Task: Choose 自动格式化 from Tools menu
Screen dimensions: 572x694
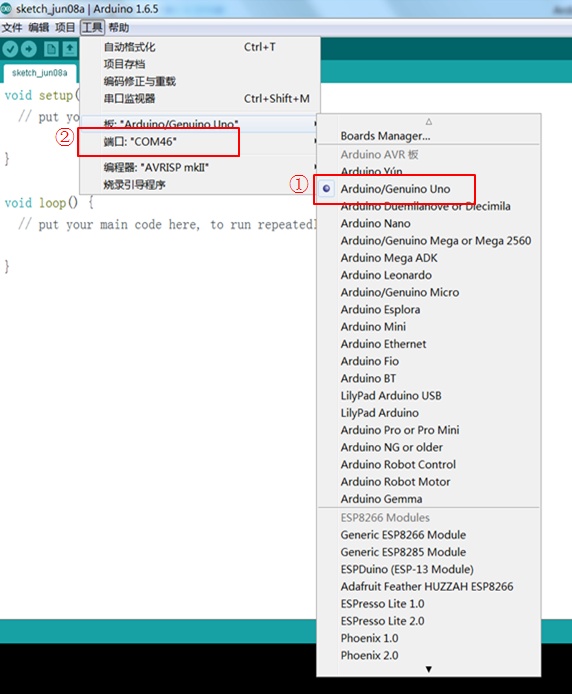Action: click(x=200, y=47)
